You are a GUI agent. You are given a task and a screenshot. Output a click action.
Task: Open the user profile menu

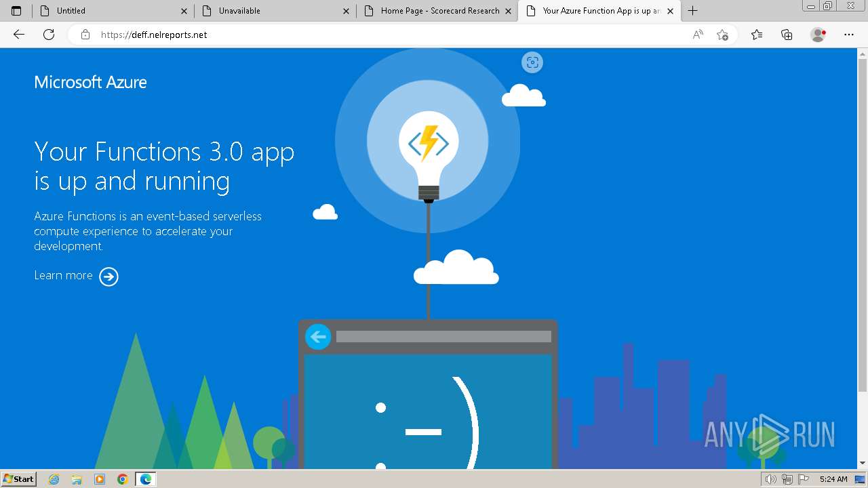(x=818, y=35)
